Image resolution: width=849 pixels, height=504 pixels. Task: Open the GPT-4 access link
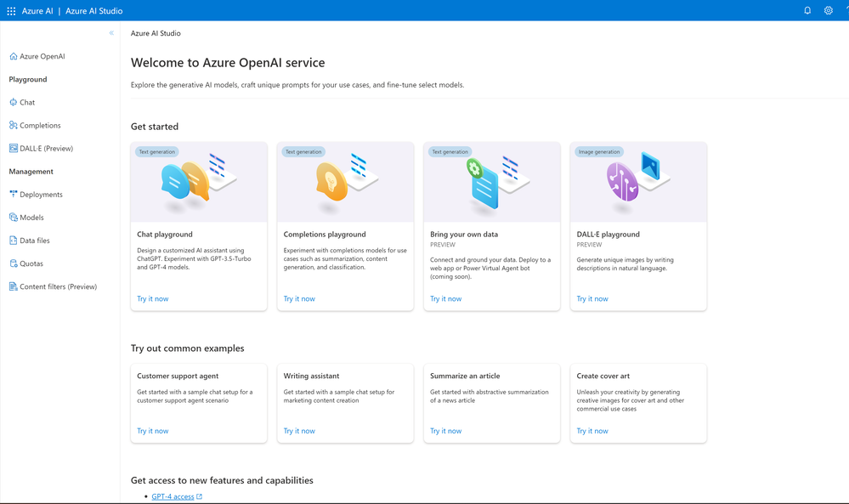[x=173, y=496]
